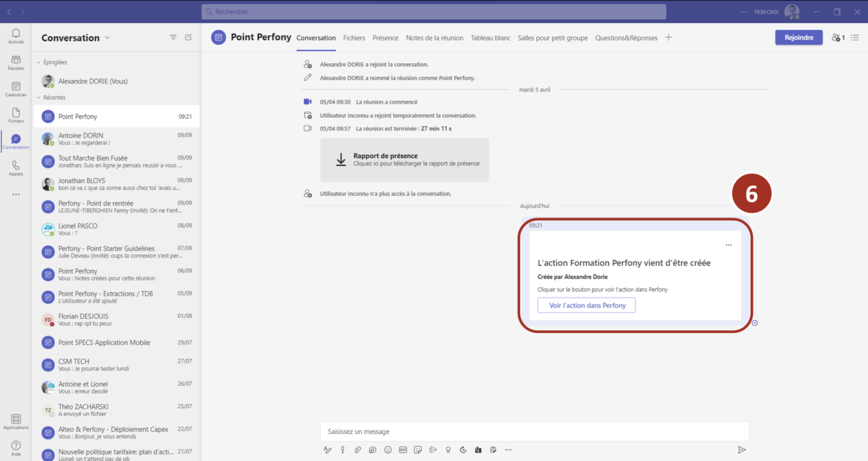This screenshot has width=868, height=461.
Task: Open the Applications icon near bottom left
Action: (15, 421)
